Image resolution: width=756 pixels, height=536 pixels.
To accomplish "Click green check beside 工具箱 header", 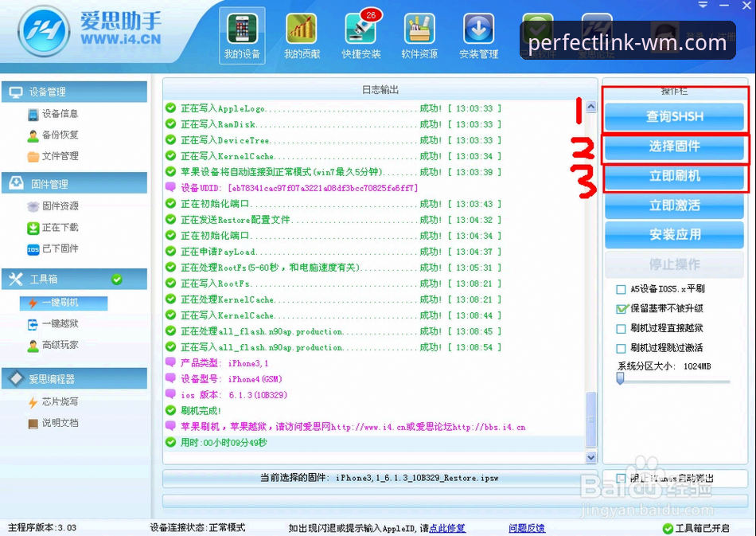I will click(x=117, y=279).
